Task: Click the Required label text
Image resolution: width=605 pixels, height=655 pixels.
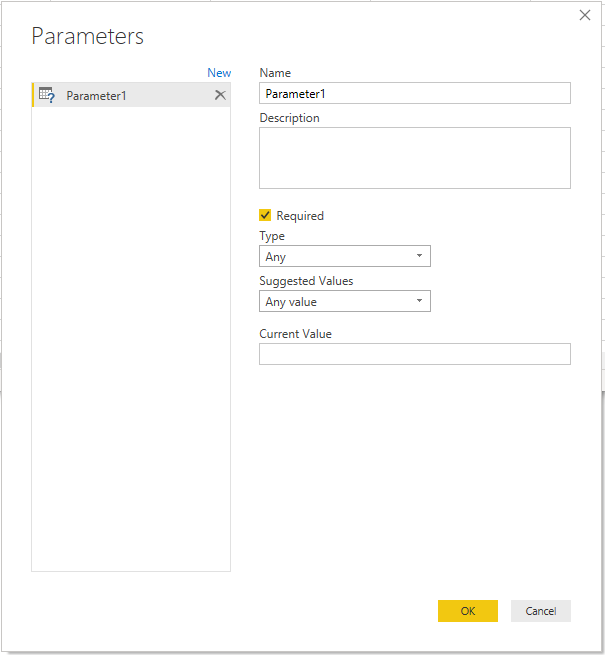Action: pos(300,216)
